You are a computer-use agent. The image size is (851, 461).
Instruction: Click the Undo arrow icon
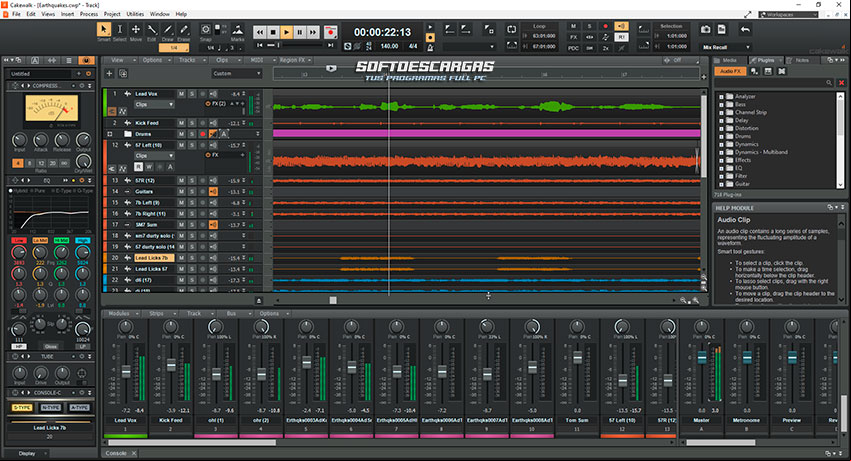pyautogui.click(x=745, y=29)
